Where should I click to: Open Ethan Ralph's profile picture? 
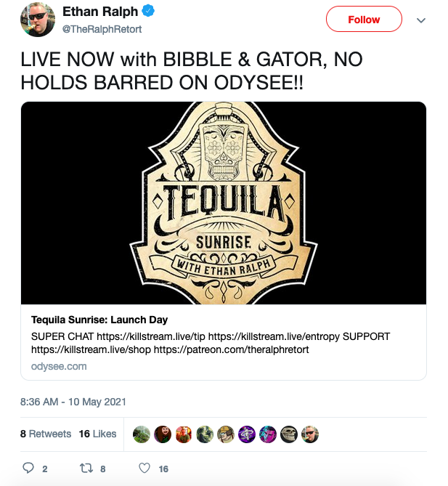coord(38,19)
